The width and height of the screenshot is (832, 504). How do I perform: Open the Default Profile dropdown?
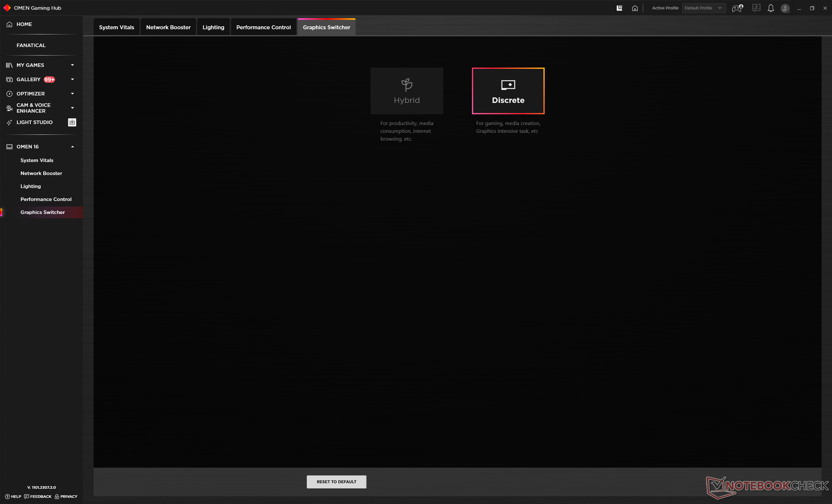click(x=703, y=8)
